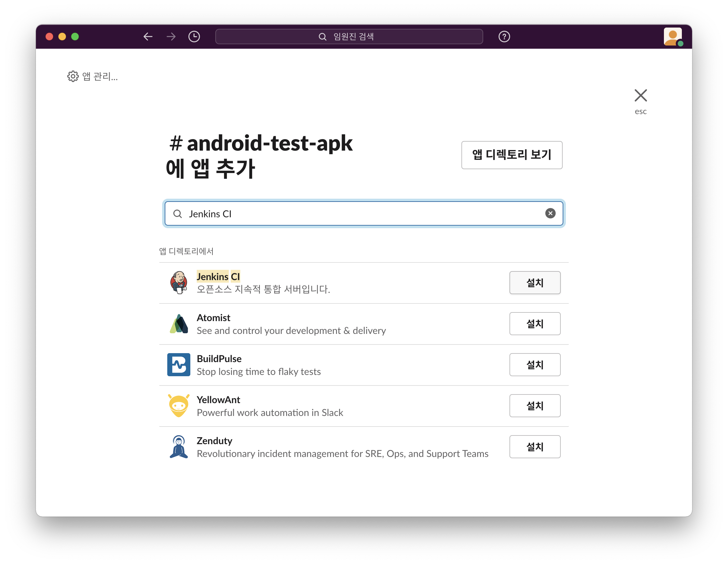Click the Atomist app icon
This screenshot has height=564, width=728.
click(x=179, y=324)
